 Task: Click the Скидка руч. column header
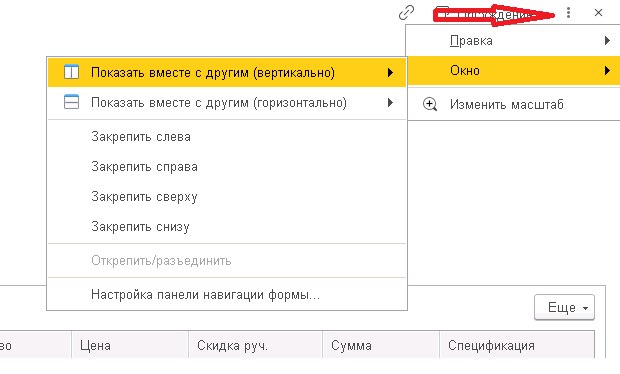coord(255,345)
